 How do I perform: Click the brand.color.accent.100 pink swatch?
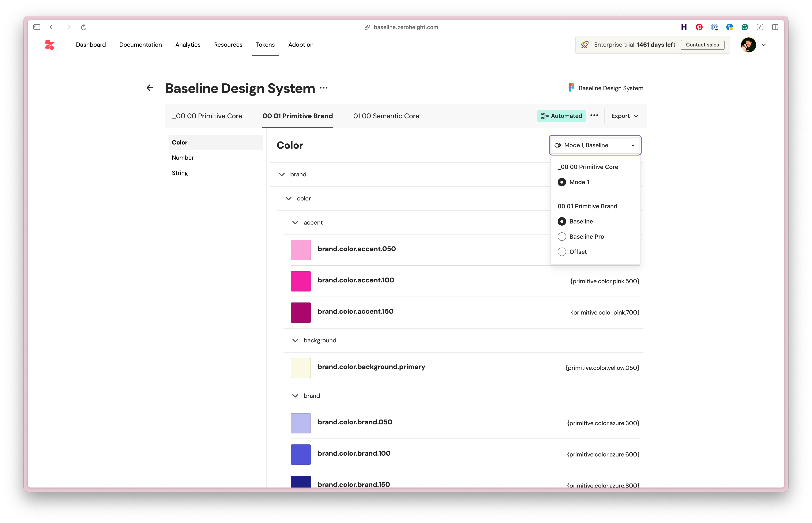pos(301,281)
